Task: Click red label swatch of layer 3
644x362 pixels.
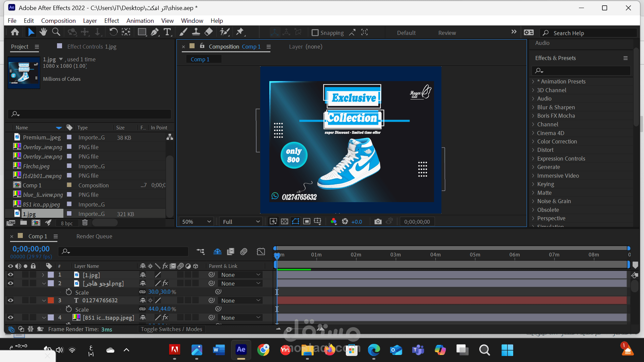Action: [x=51, y=300]
